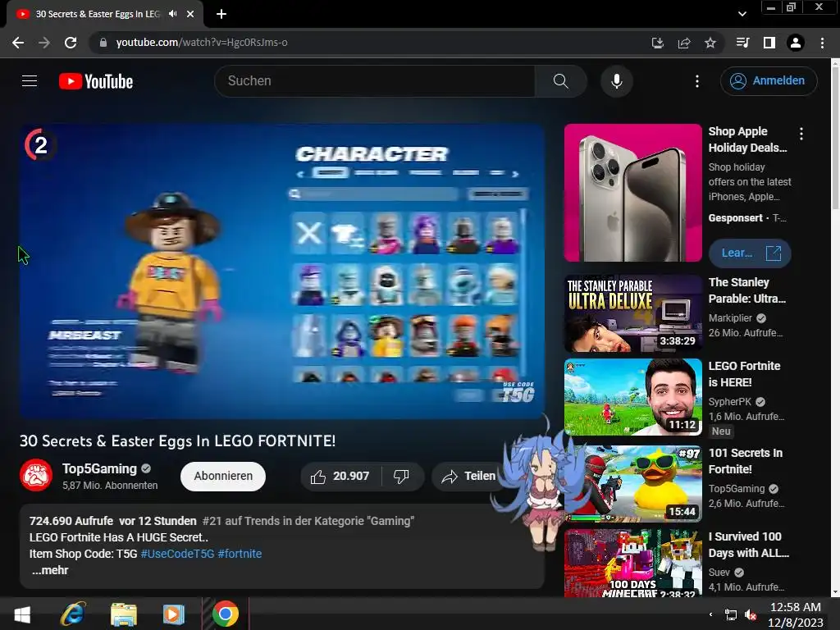Expand Chrome tab search chevron
The height and width of the screenshot is (630, 840).
(742, 14)
